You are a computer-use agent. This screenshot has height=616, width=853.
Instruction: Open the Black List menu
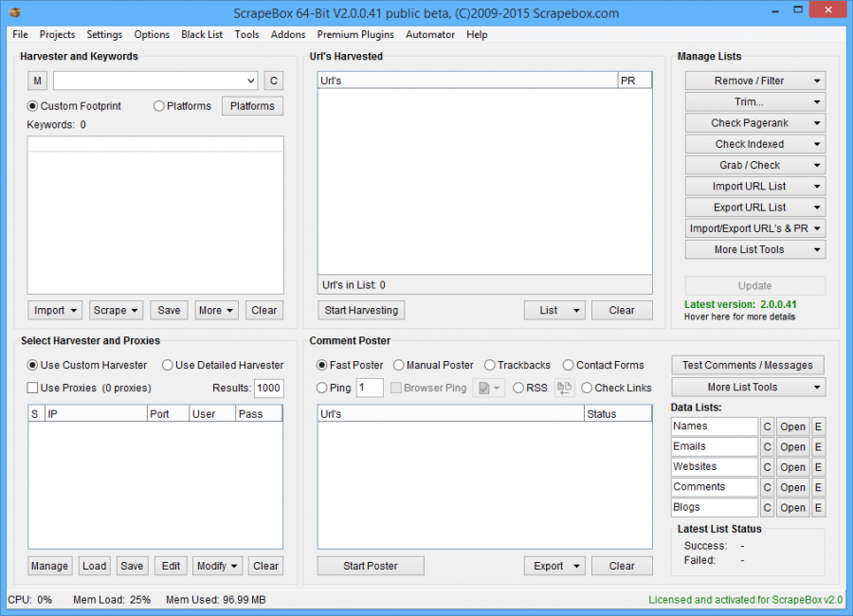click(x=202, y=35)
